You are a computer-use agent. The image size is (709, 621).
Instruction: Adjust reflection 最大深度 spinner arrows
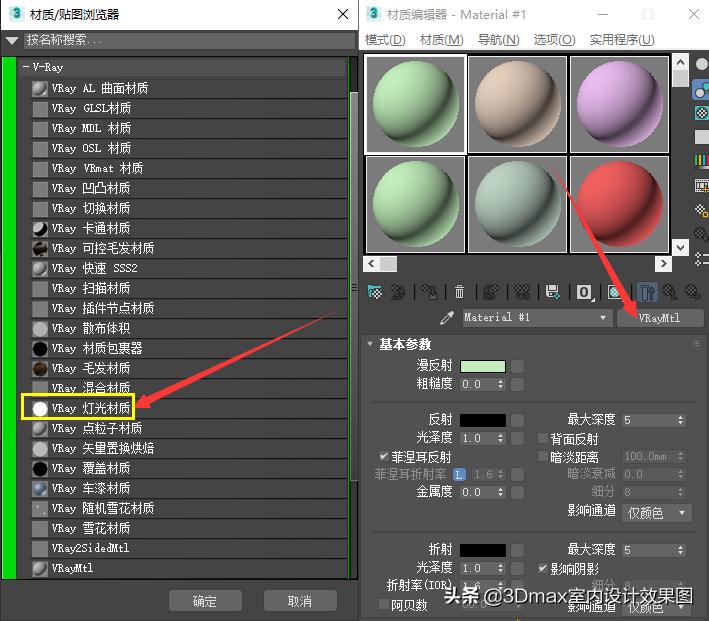pyautogui.click(x=680, y=420)
